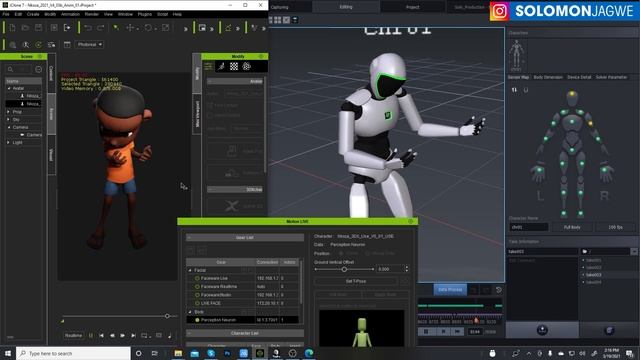
Task: Click the Full Body button
Action: point(572,227)
